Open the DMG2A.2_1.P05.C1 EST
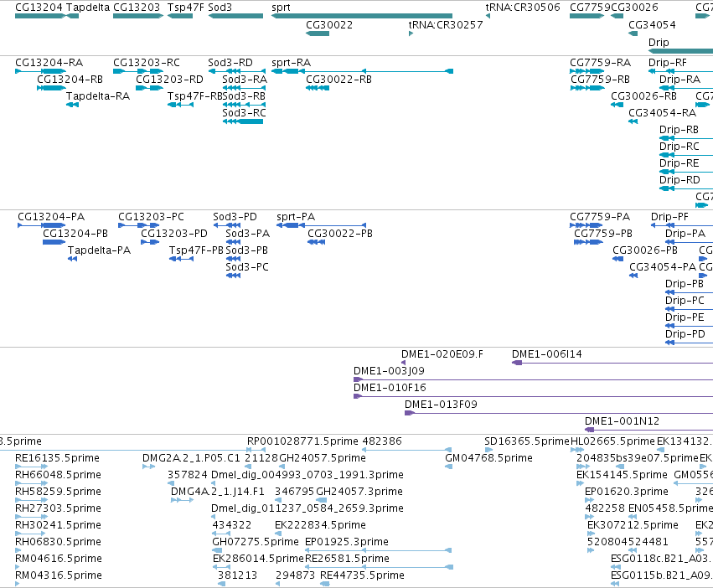This screenshot has width=713, height=588. 148,467
